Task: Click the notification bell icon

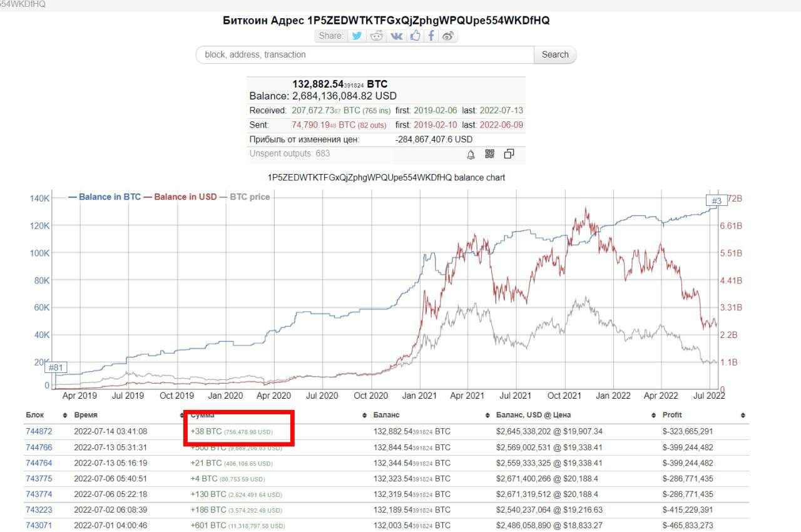Action: point(471,155)
